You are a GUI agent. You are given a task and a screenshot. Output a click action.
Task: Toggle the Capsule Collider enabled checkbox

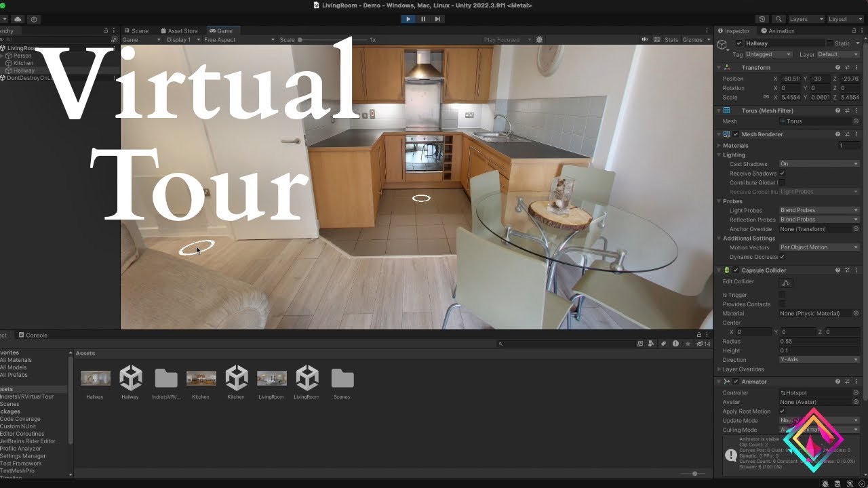pyautogui.click(x=736, y=270)
